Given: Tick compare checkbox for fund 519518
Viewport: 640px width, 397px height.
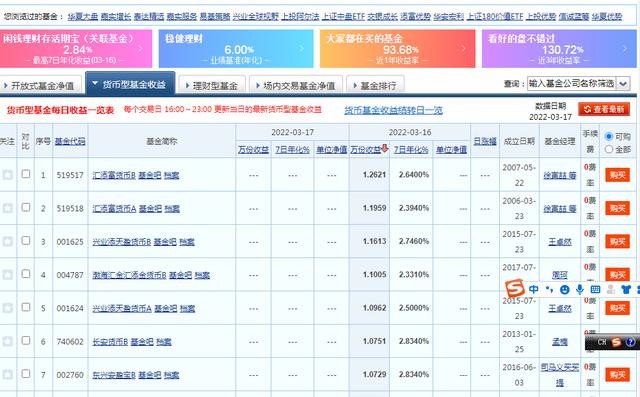Looking at the screenshot, I should tap(26, 207).
